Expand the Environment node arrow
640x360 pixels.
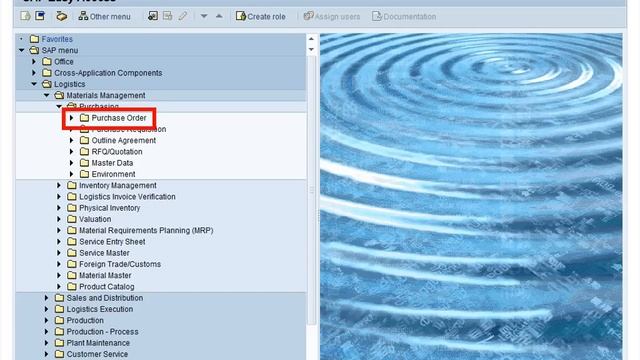coord(71,174)
